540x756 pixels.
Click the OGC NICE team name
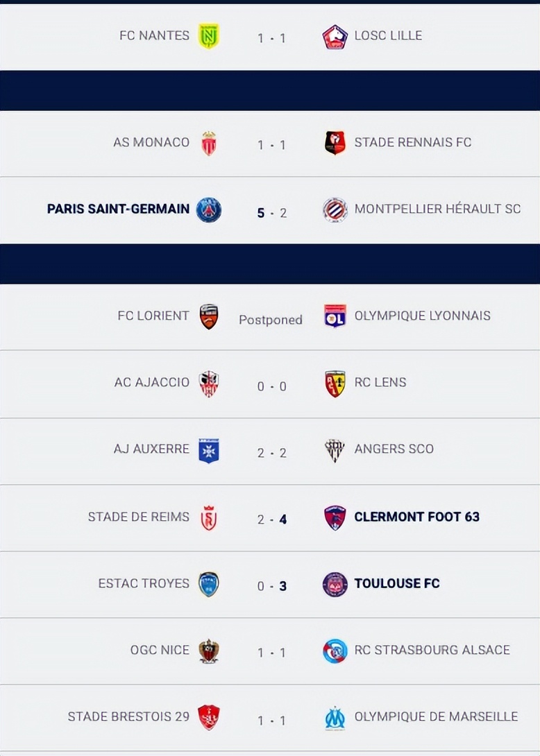[x=160, y=650]
